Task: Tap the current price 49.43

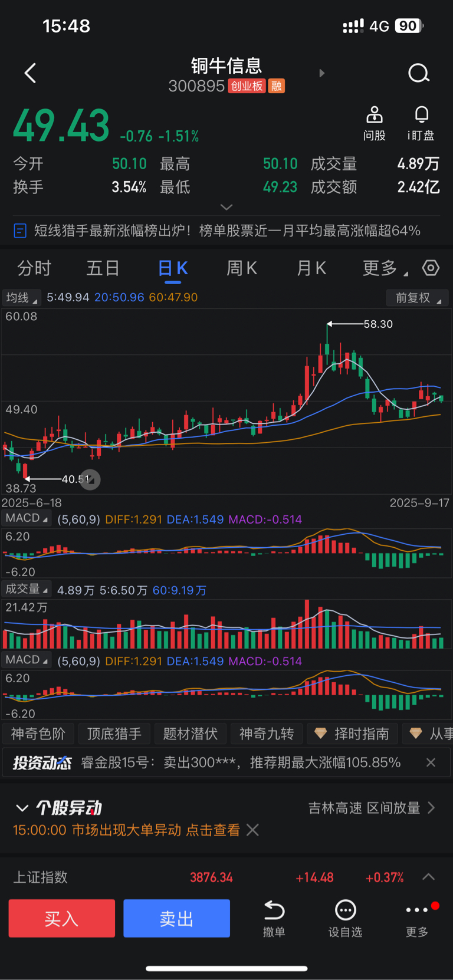Action: (x=61, y=126)
